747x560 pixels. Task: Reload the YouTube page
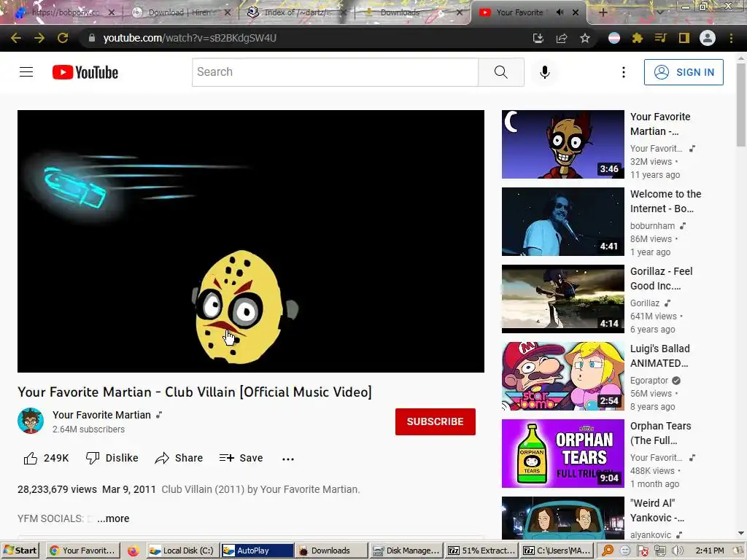click(x=63, y=38)
